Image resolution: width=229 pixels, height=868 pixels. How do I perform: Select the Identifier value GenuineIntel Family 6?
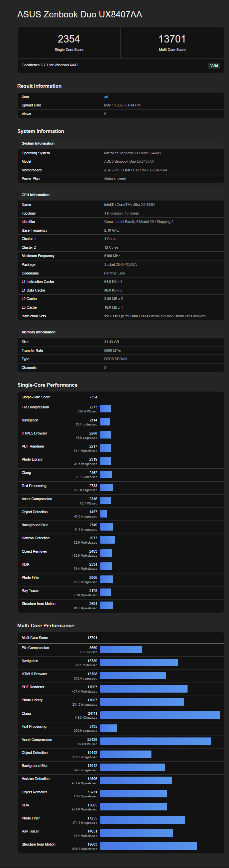[x=138, y=222]
